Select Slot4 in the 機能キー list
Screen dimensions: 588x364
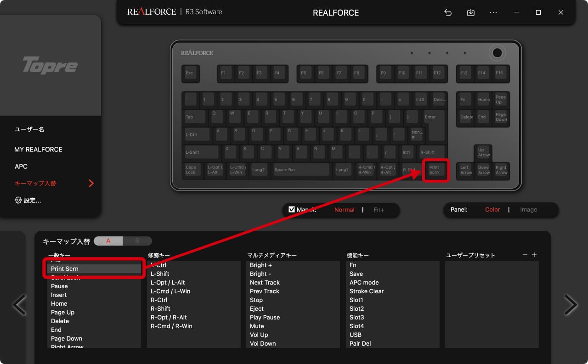click(x=393, y=326)
